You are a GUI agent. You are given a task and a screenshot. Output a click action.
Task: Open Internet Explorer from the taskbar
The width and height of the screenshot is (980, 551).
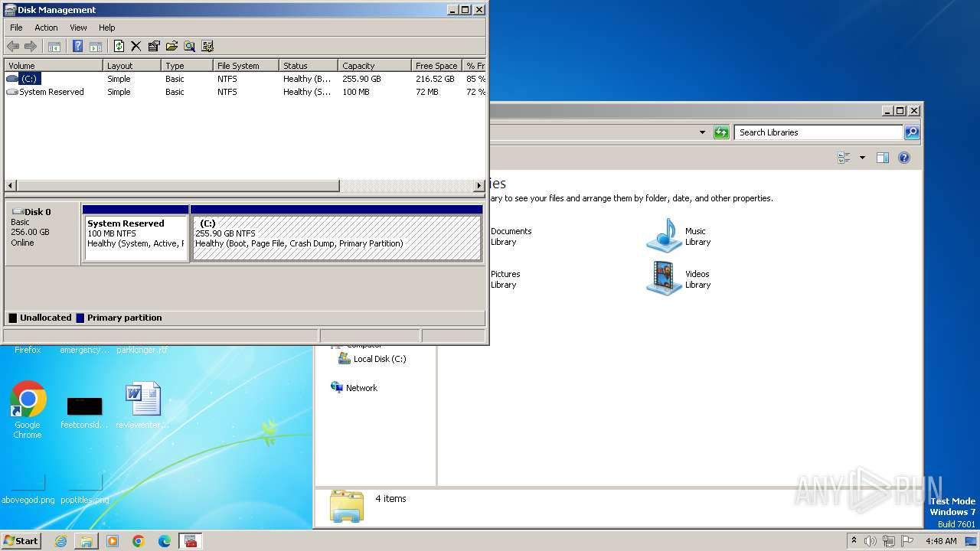tap(60, 541)
